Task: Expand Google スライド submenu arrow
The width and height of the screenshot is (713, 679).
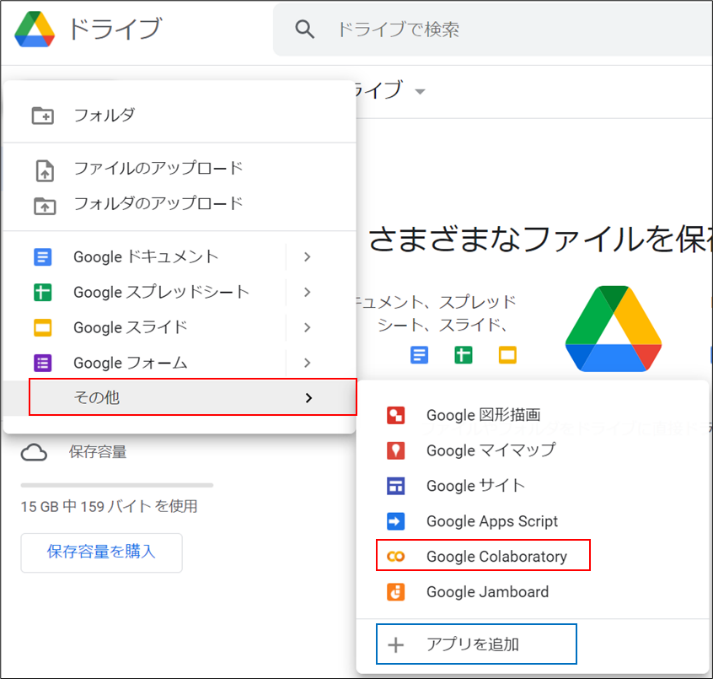Action: point(307,327)
